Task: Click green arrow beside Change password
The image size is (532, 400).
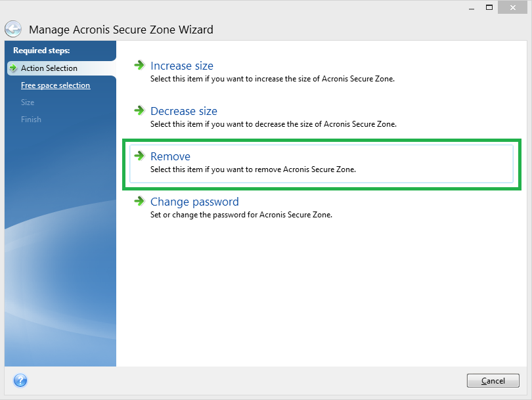Action: point(139,201)
